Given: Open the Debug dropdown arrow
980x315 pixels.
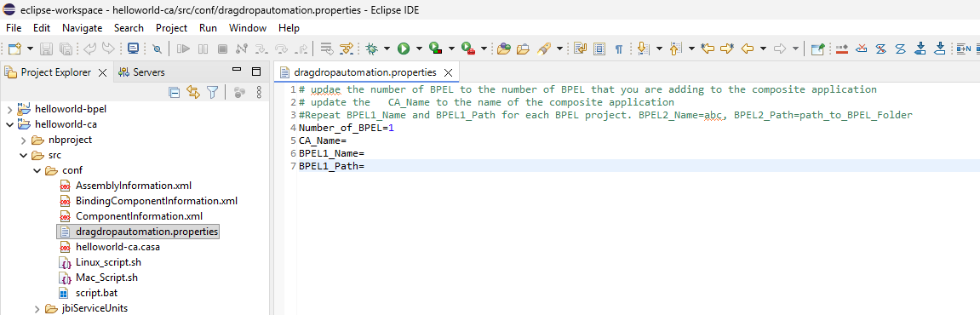Looking at the screenshot, I should point(387,49).
